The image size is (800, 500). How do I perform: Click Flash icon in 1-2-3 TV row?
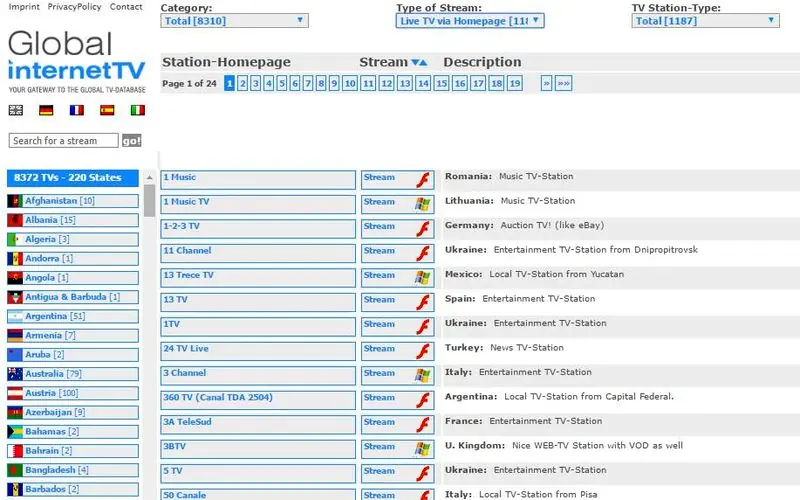point(422,229)
